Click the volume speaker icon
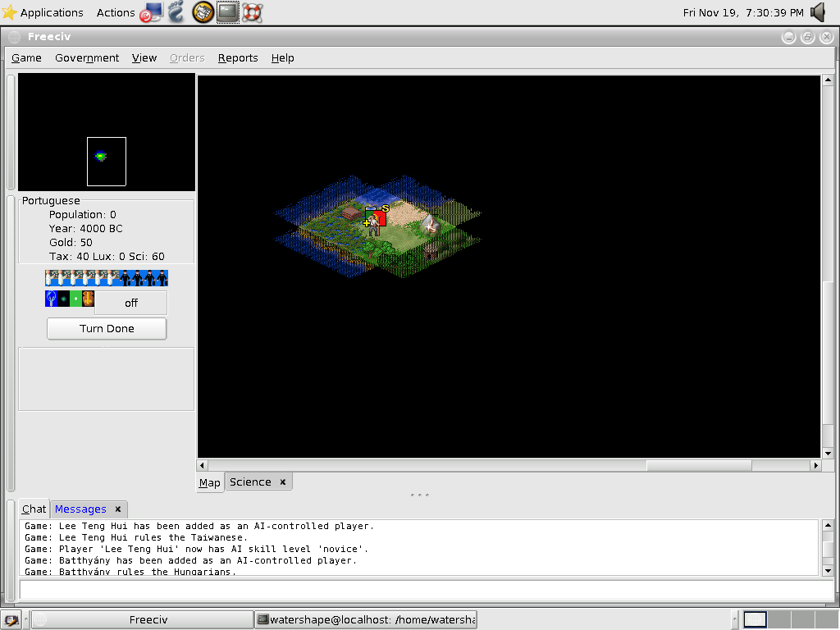This screenshot has height=630, width=840. point(818,12)
